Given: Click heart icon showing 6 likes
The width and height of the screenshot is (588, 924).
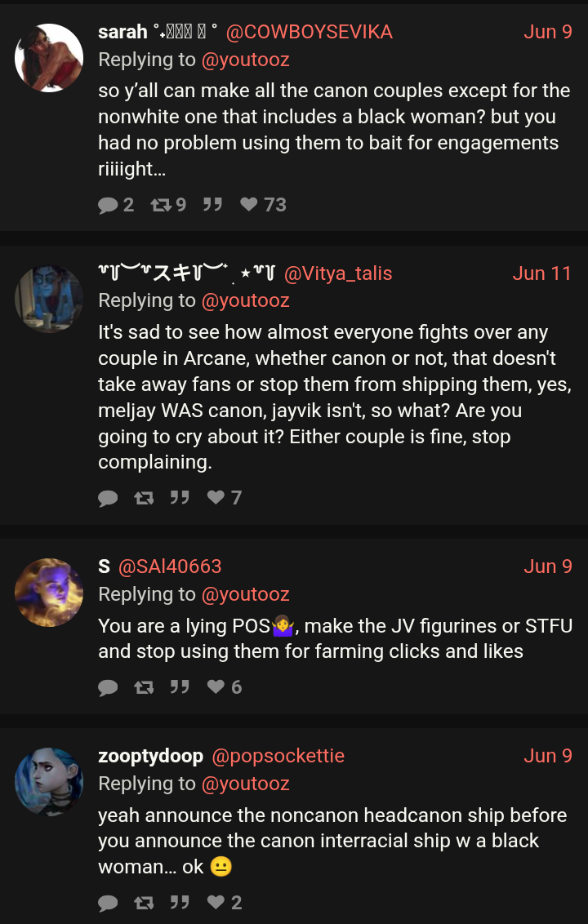Looking at the screenshot, I should 216,687.
